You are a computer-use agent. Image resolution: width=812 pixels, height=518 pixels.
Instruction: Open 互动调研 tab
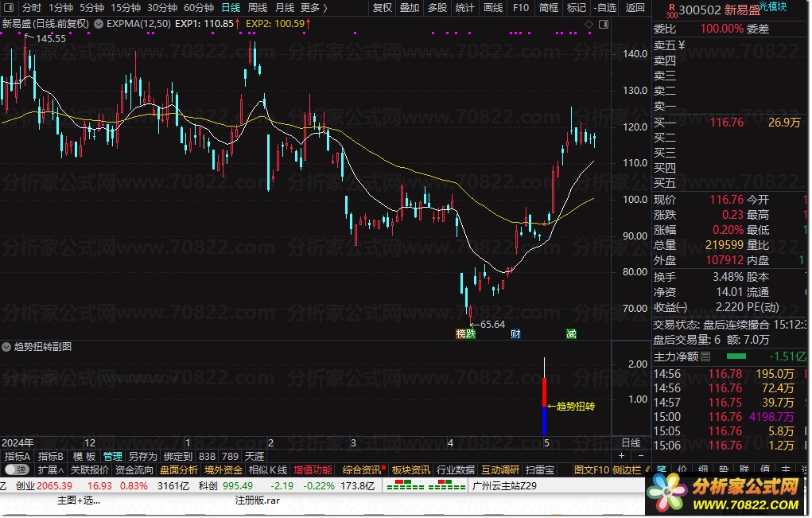[499, 469]
